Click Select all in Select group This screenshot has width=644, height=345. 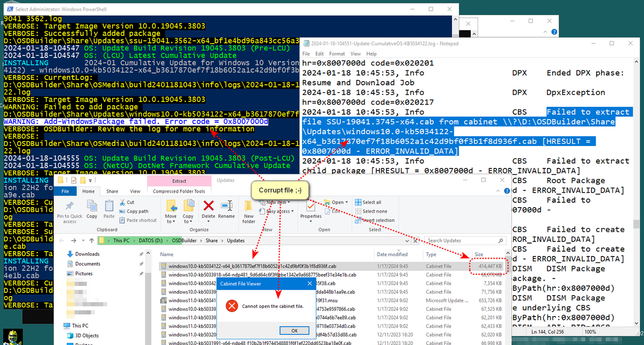click(x=367, y=202)
